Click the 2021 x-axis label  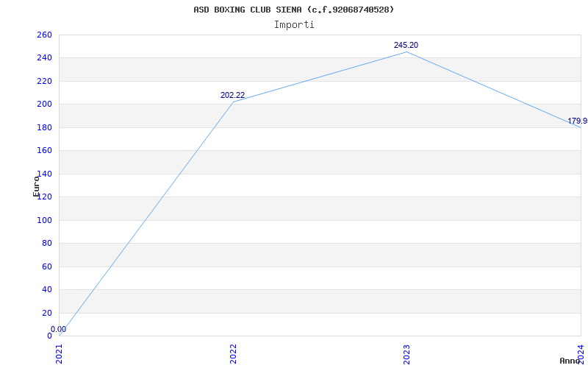click(60, 354)
